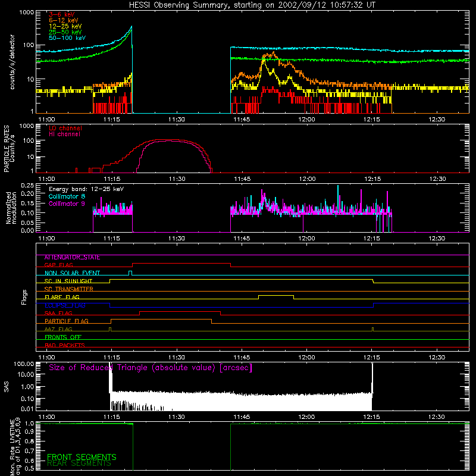Viewport: 476px width, 476px height.
Task: Click the ATTENUATOR_STATE flag label
Action: pyautogui.click(x=72, y=258)
